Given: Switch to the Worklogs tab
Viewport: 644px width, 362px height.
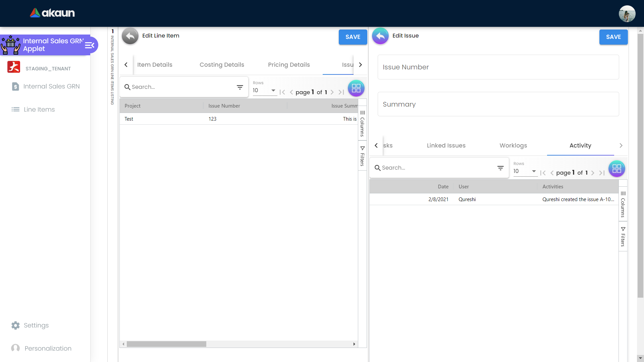Looking at the screenshot, I should 513,145.
